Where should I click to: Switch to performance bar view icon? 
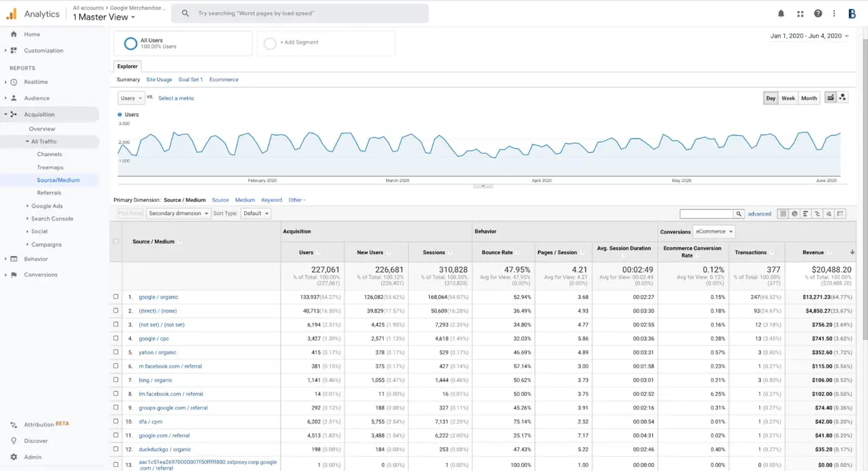(806, 214)
